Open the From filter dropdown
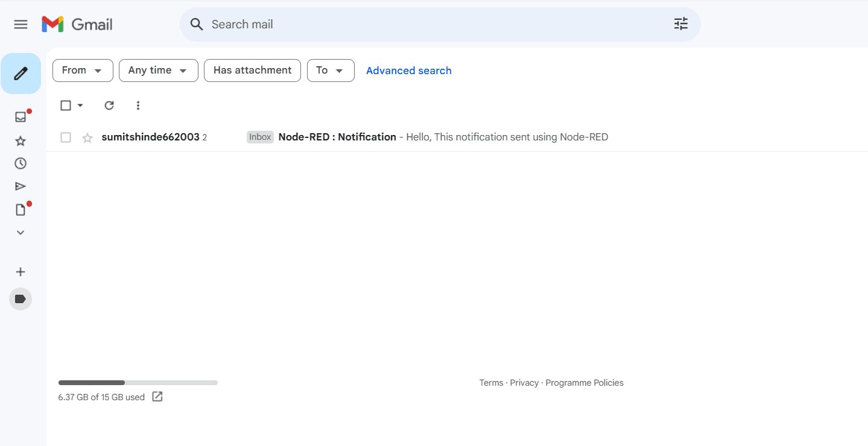The width and height of the screenshot is (868, 446). click(x=83, y=71)
